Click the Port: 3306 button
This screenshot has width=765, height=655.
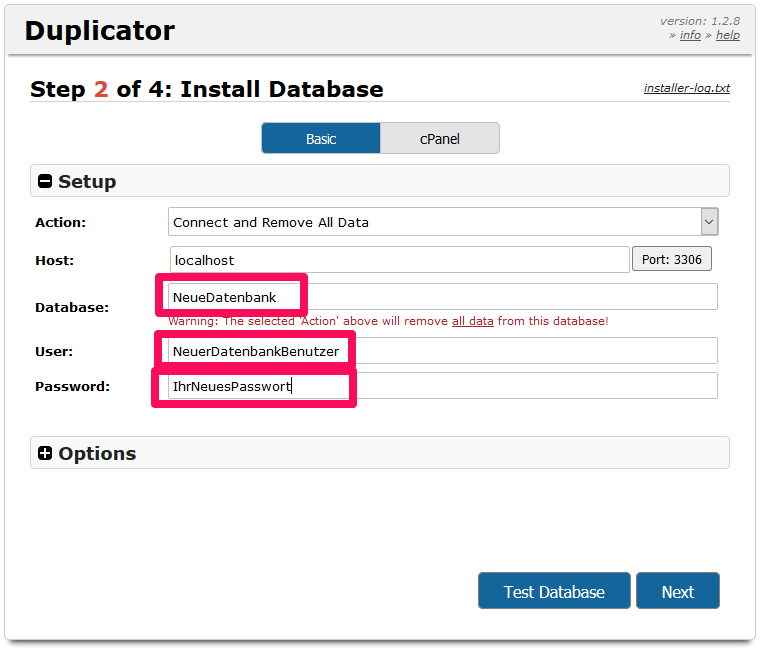click(x=672, y=259)
